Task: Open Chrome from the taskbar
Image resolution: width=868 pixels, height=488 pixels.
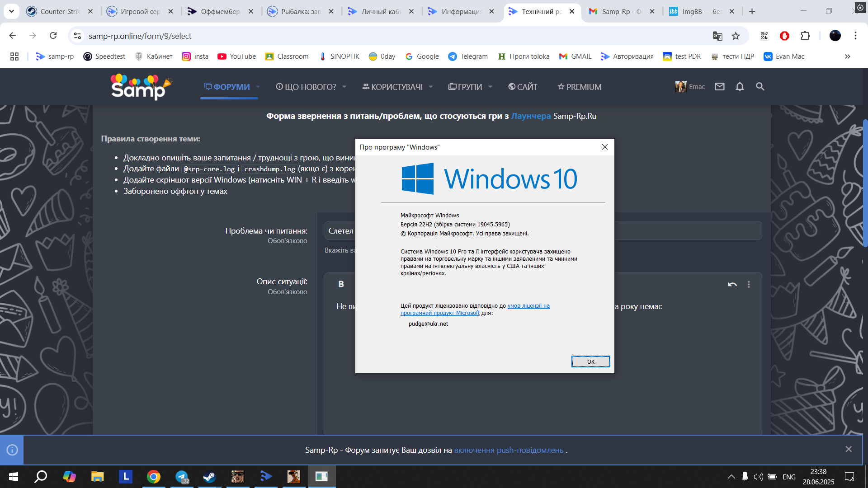Action: pos(154,477)
